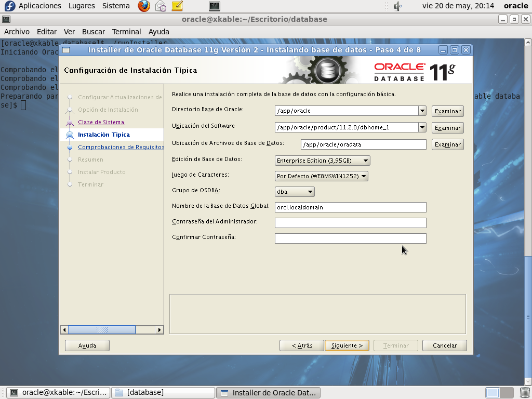
Task: Click the Ubicación del Software path field
Action: pos(347,127)
